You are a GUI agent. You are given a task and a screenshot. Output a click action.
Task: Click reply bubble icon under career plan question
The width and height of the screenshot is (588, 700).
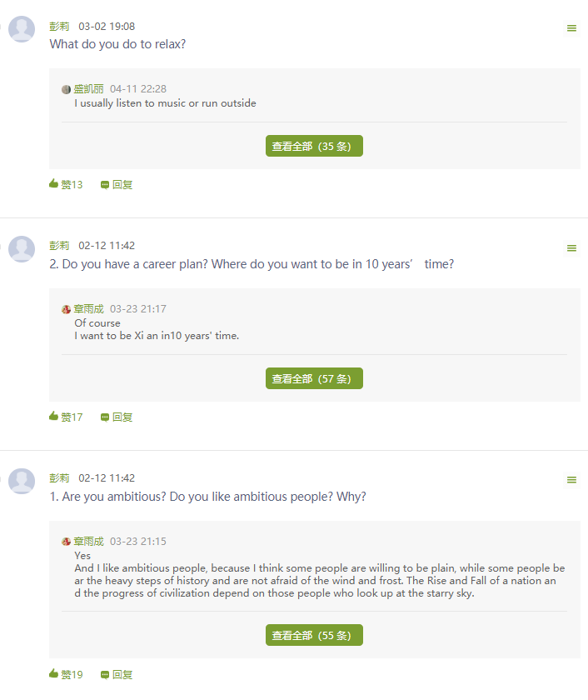coord(105,417)
